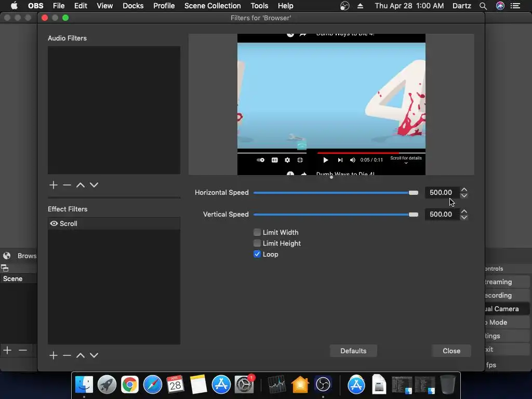This screenshot has height=399, width=532.
Task: Click the Defaults button
Action: pyautogui.click(x=353, y=351)
